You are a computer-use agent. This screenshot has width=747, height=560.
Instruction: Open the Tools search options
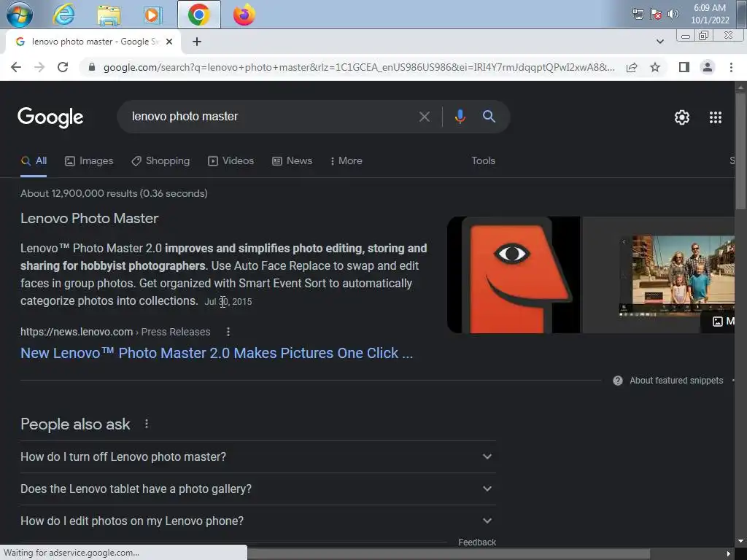[483, 161]
